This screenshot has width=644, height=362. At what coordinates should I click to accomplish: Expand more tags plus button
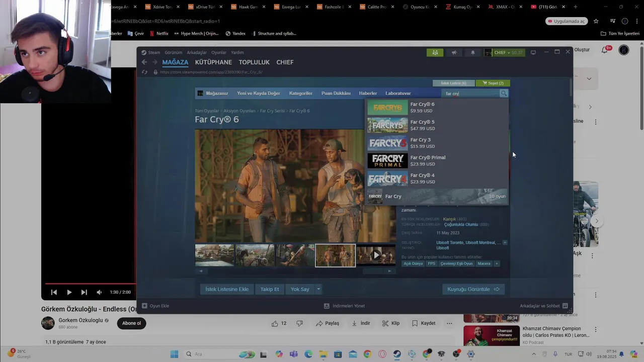click(x=497, y=263)
